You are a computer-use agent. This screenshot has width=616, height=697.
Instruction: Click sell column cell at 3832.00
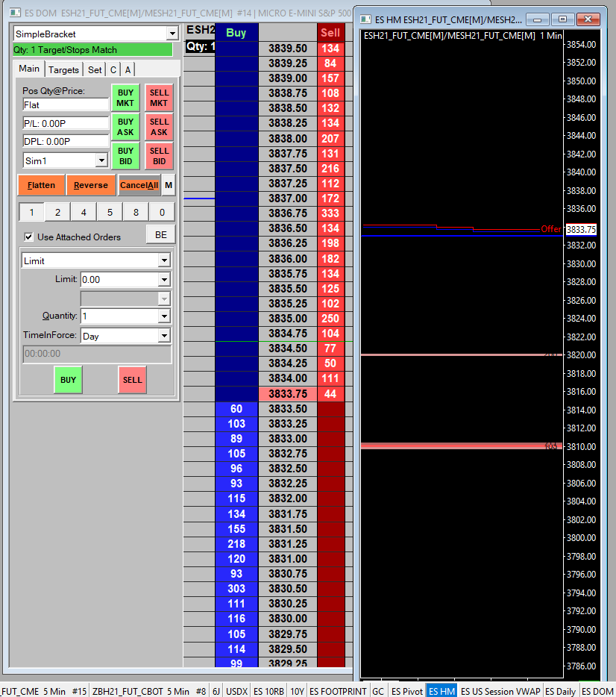click(x=330, y=498)
